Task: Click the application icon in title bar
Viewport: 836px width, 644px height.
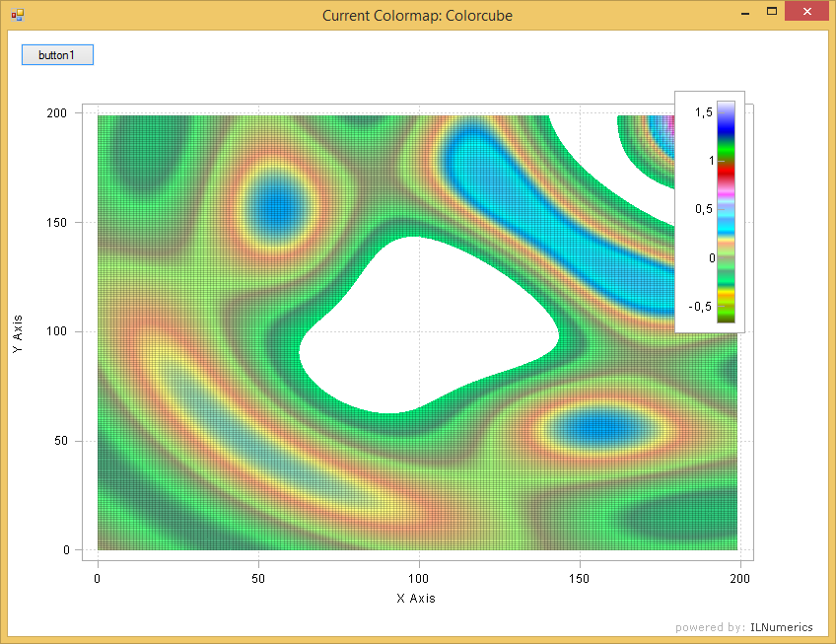Action: (x=18, y=15)
